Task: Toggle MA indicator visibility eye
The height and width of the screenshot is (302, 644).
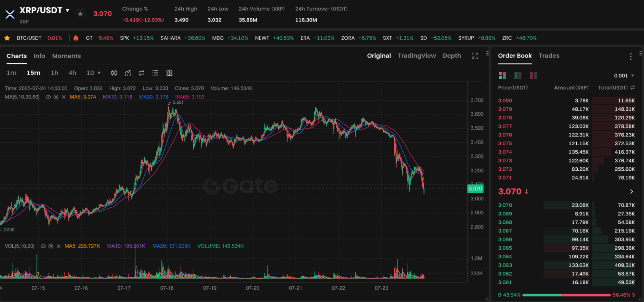Action: (x=48, y=97)
